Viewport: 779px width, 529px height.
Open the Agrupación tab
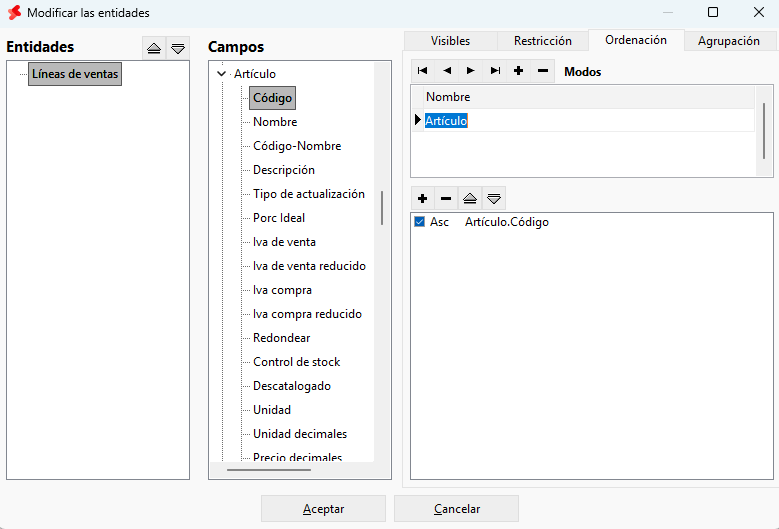point(728,41)
